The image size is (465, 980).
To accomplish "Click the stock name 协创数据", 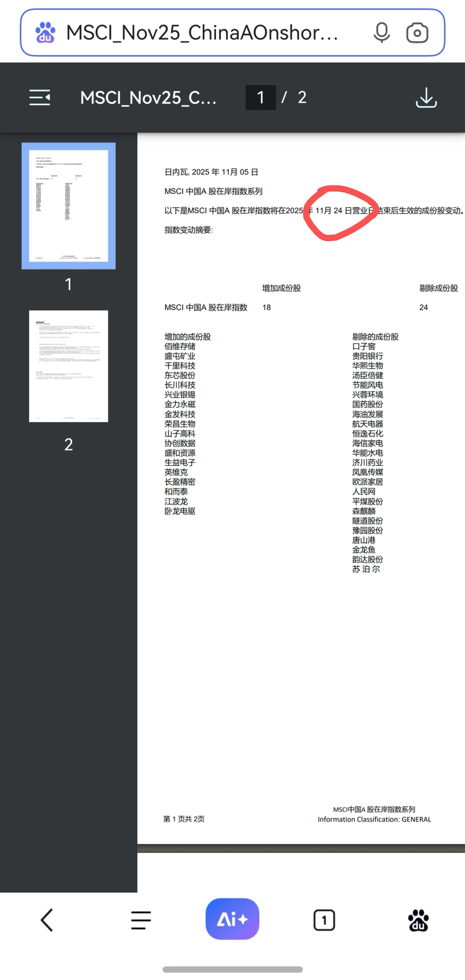I will click(x=180, y=443).
